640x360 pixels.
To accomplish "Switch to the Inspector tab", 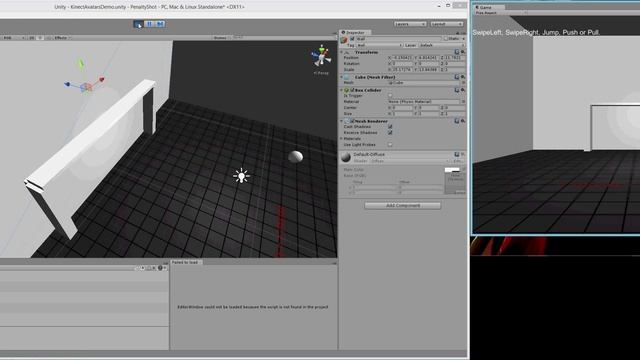I will point(354,32).
